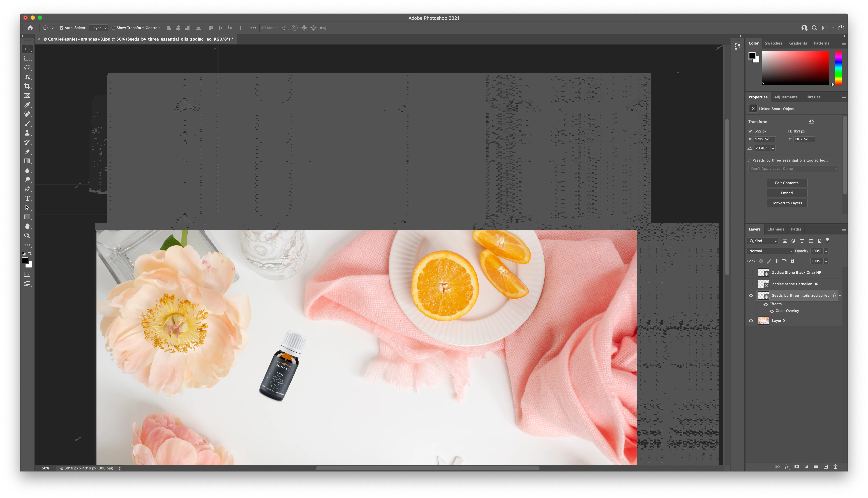Click the delete layer trash icon
Image resolution: width=868 pixels, height=498 pixels.
[x=835, y=467]
